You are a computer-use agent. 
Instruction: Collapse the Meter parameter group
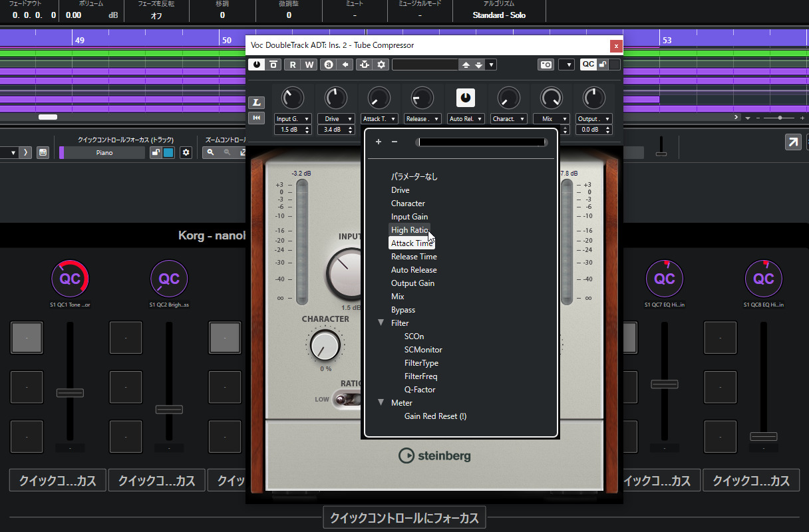click(381, 402)
